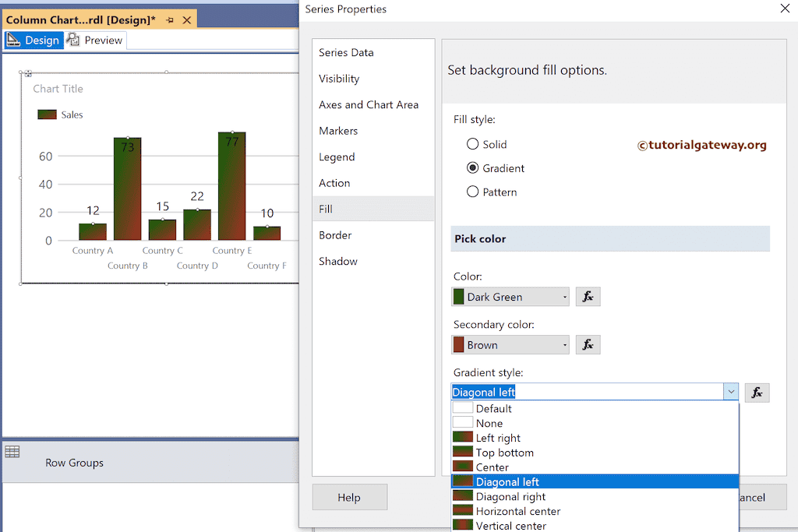
Task: Click the Help button
Action: point(349,497)
